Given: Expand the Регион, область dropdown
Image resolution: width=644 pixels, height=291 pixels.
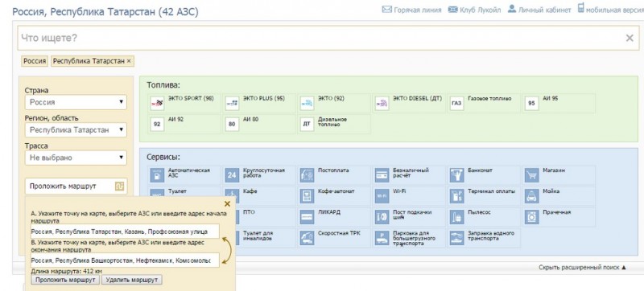Looking at the screenshot, I should 76,130.
